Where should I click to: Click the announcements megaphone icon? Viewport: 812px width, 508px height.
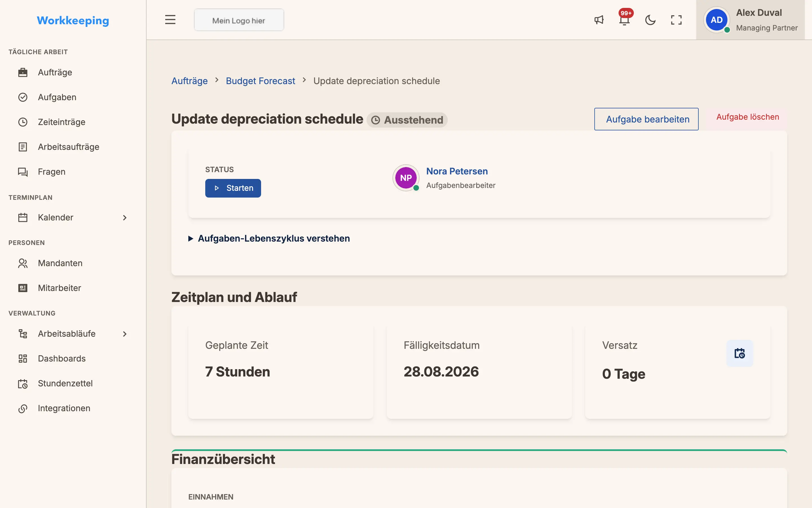pos(599,20)
